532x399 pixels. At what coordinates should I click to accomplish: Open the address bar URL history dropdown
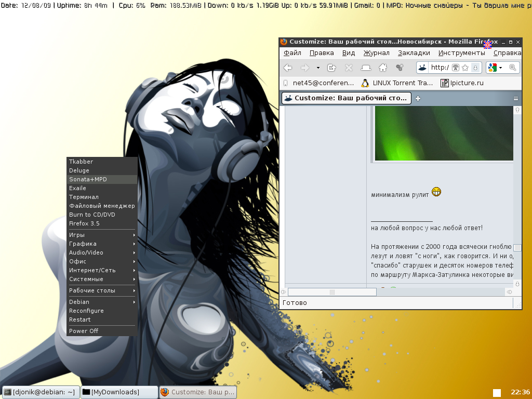coord(475,68)
